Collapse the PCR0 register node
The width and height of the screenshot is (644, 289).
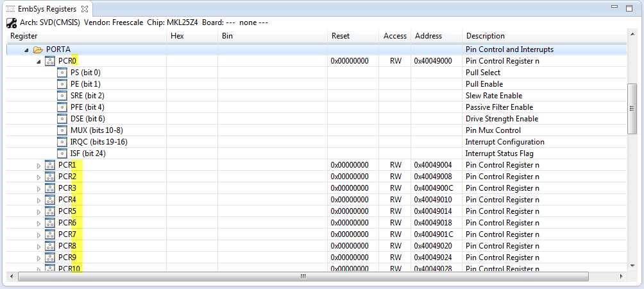tap(38, 61)
